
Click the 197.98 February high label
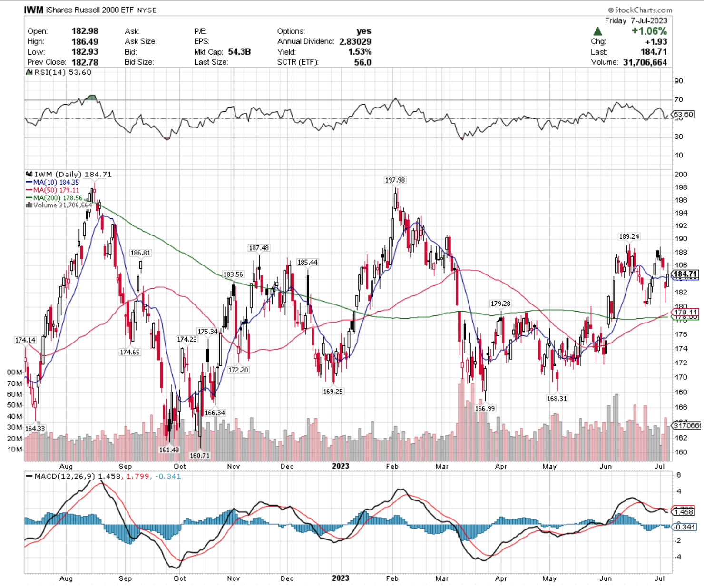(x=395, y=180)
